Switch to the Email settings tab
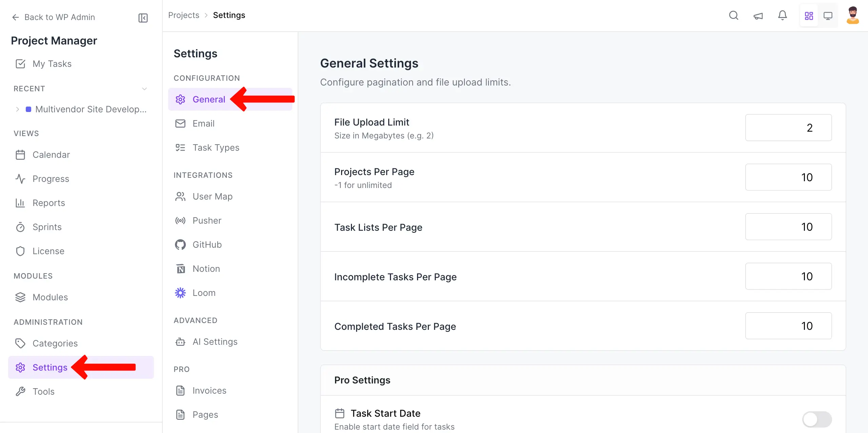The height and width of the screenshot is (433, 868). pyautogui.click(x=203, y=124)
